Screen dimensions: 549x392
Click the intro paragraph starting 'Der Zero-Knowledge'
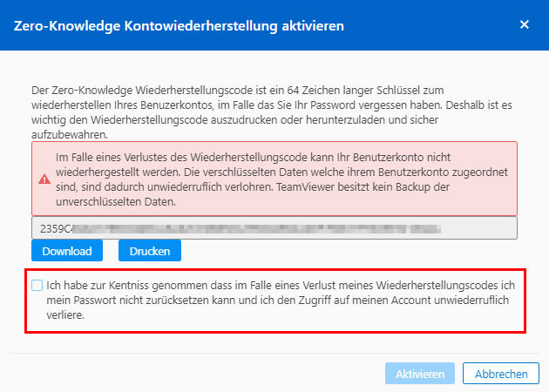click(272, 112)
